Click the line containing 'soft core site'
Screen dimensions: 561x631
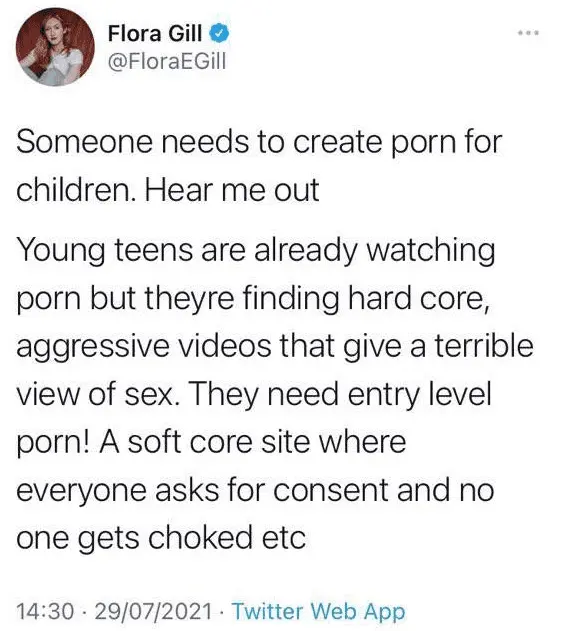click(x=211, y=442)
